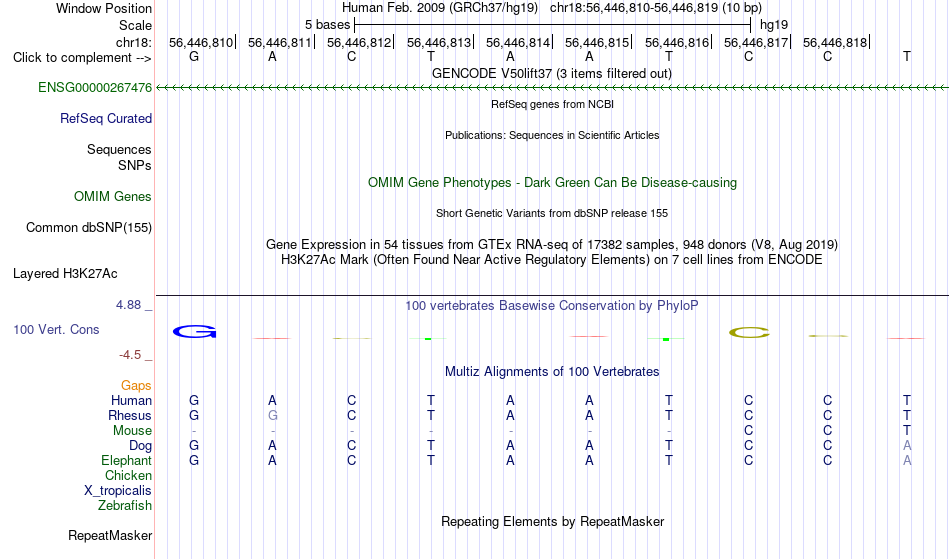Click the Scale track label

135,25
